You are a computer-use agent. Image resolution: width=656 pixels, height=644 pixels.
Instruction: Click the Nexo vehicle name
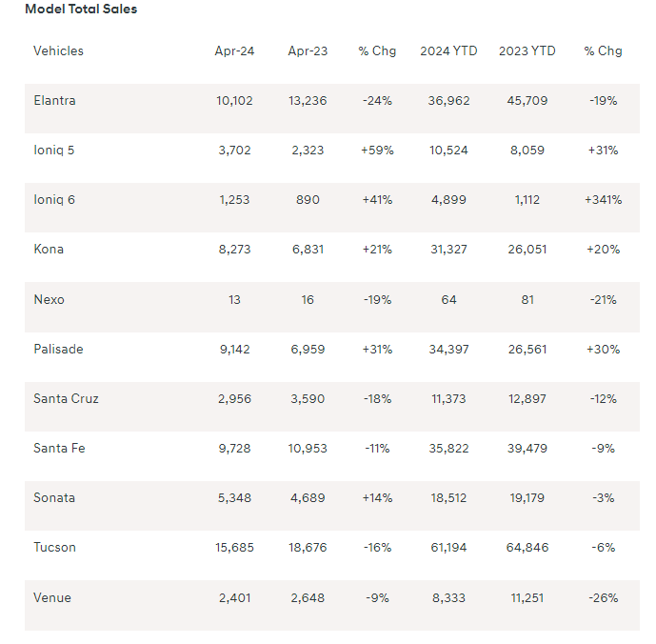(x=49, y=299)
